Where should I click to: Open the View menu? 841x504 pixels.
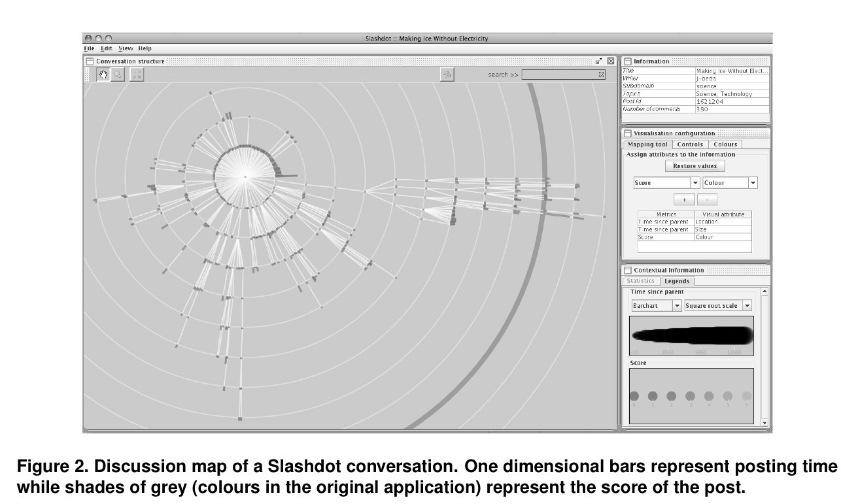coord(126,48)
